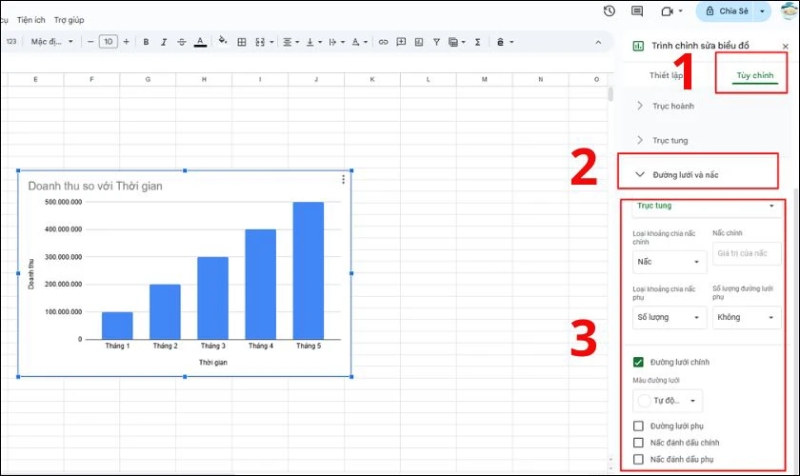Open the Số lượng minor spacing dropdown

coord(669,318)
